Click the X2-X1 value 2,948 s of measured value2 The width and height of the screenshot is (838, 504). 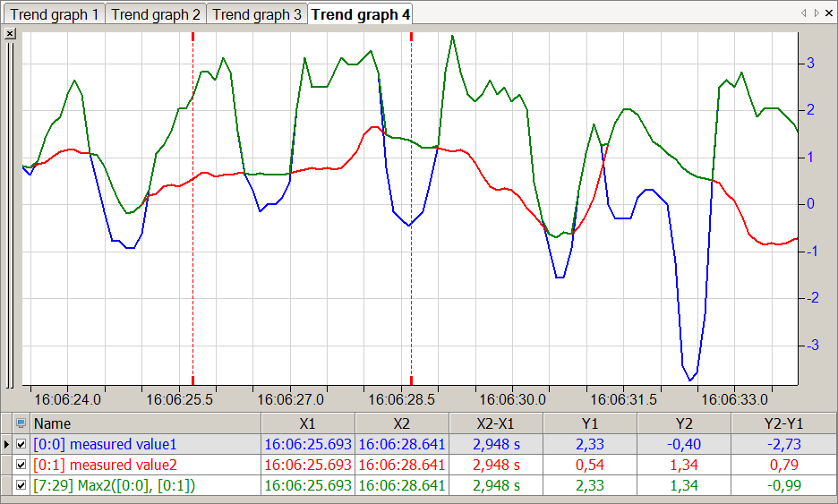tap(496, 465)
